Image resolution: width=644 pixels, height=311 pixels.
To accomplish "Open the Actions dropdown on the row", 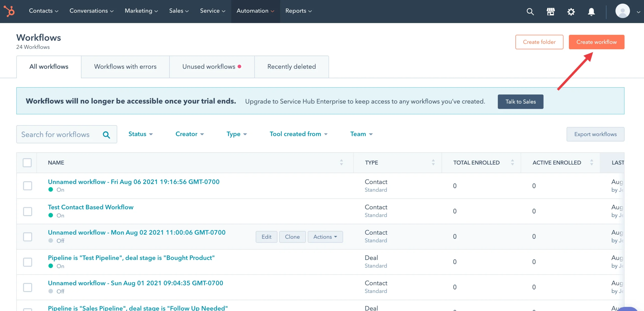I will (325, 237).
